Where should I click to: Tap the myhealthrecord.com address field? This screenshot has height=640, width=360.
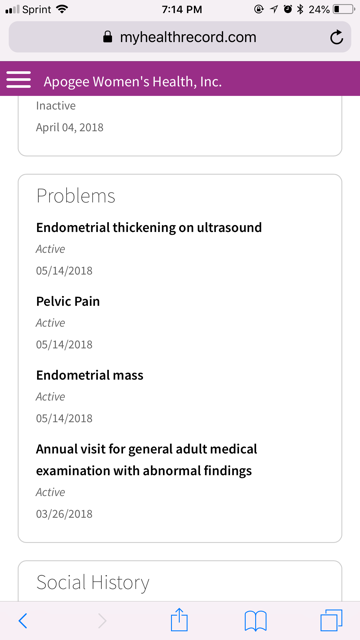pos(180,37)
